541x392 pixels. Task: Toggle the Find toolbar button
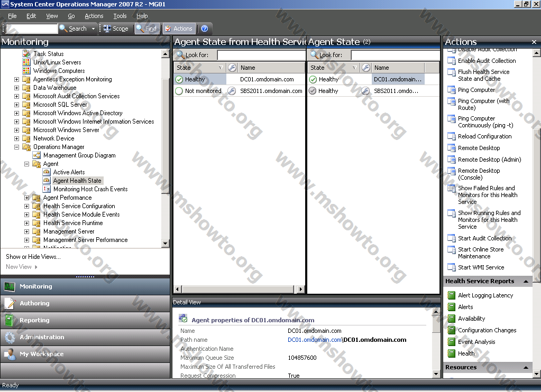click(146, 29)
